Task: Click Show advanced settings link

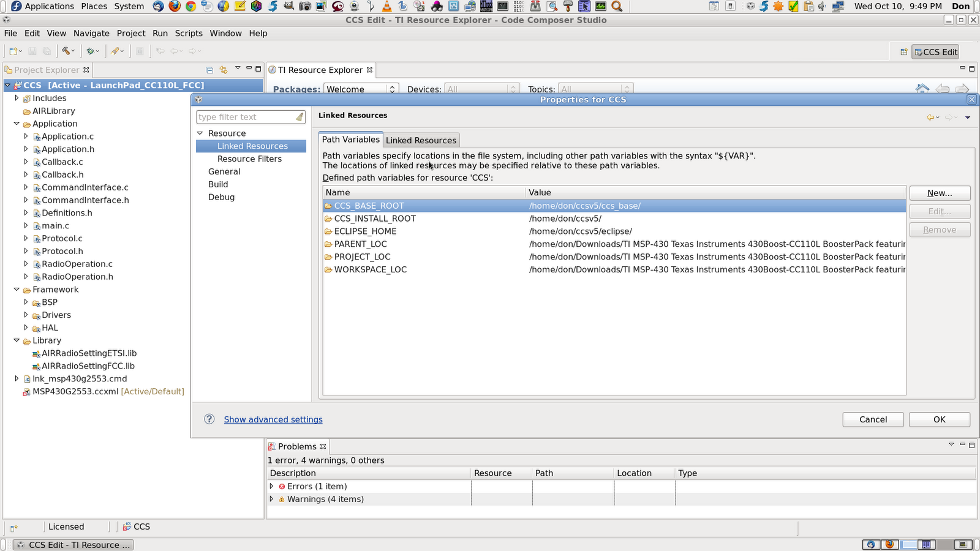Action: click(273, 419)
